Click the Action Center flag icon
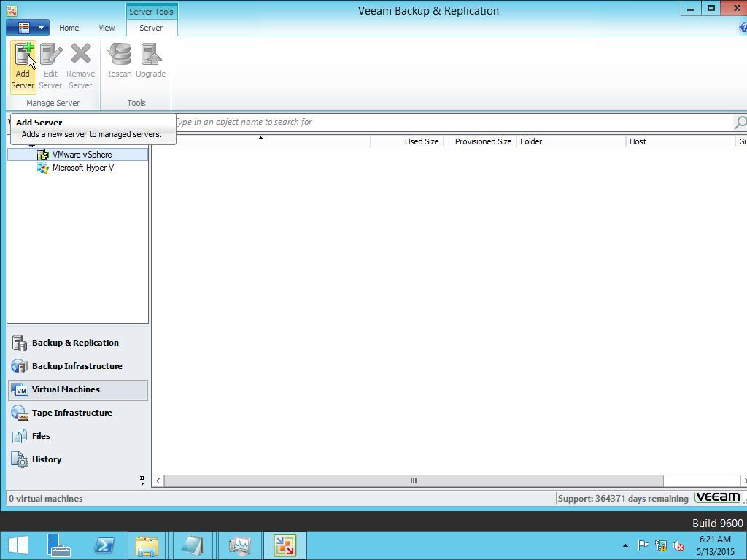Screen dimensions: 747x560 643,545
